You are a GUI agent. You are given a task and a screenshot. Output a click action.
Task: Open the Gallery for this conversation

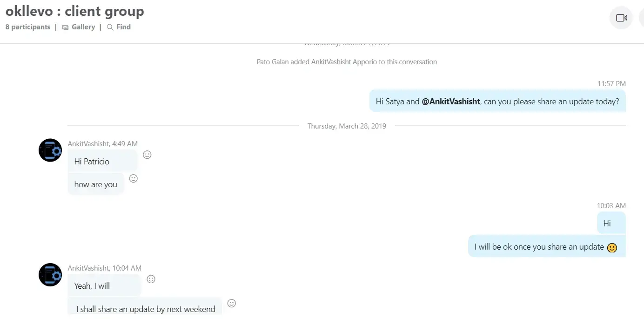coord(79,27)
